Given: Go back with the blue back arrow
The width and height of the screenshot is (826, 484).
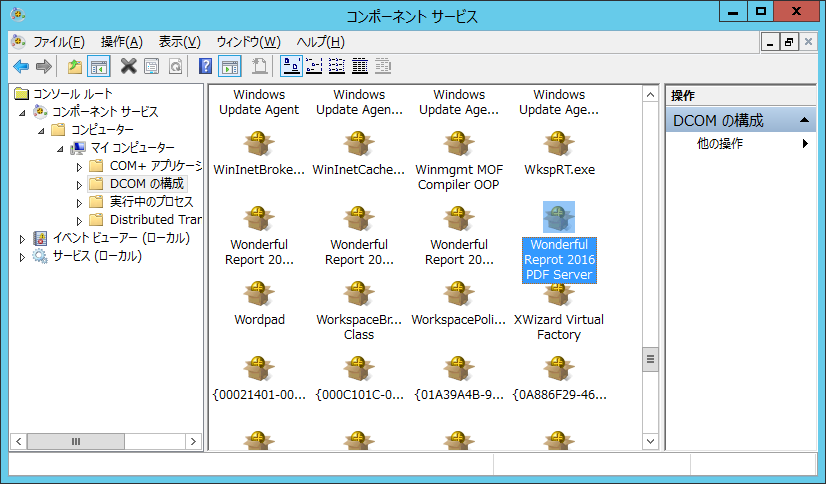Looking at the screenshot, I should (21, 66).
